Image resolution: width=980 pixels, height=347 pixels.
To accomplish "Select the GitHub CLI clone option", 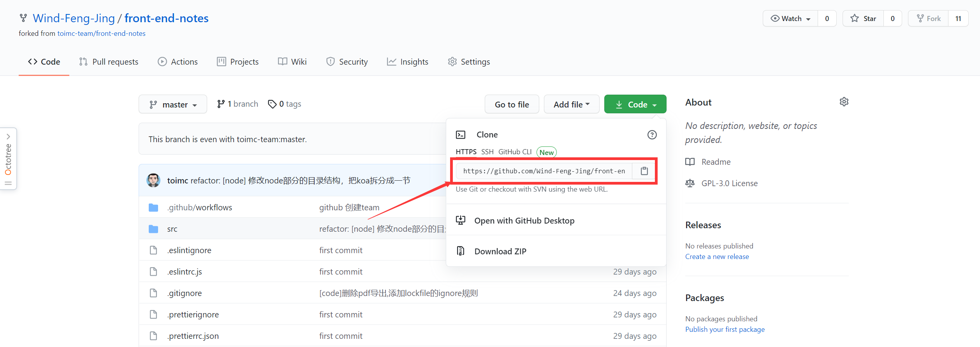I will coord(515,152).
